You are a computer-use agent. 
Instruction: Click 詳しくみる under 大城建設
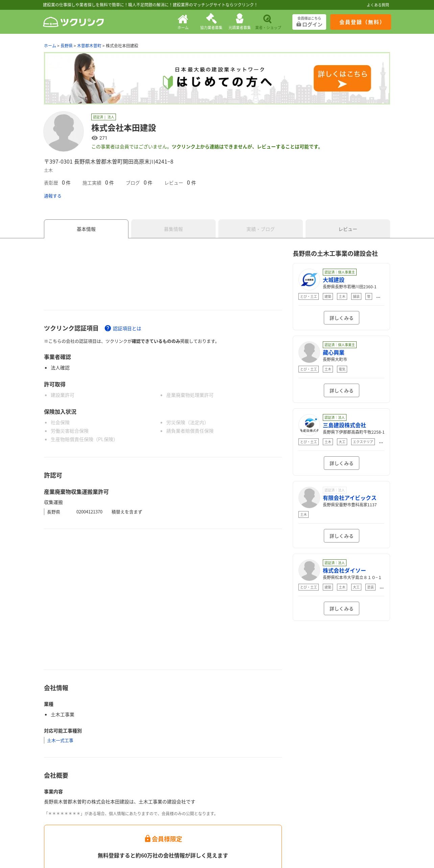pyautogui.click(x=341, y=318)
